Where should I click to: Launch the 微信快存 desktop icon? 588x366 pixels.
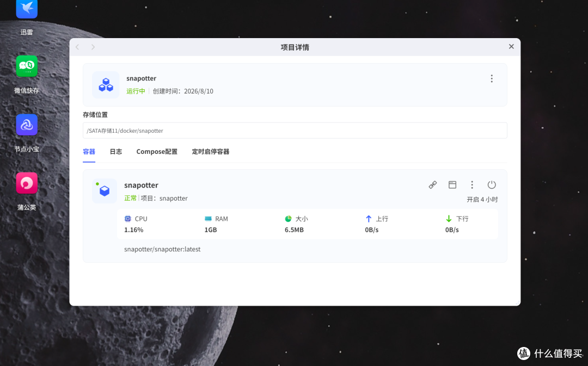(27, 66)
